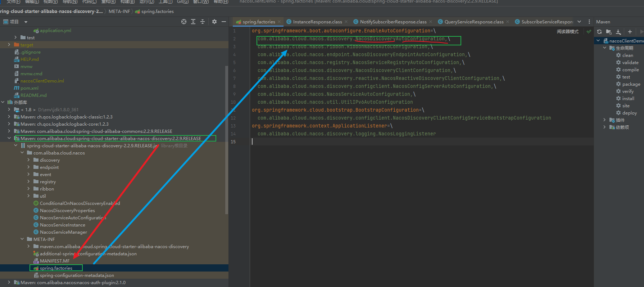The image size is (644, 287).
Task: Run the Maven clean lifecycle goal
Action: pos(627,55)
